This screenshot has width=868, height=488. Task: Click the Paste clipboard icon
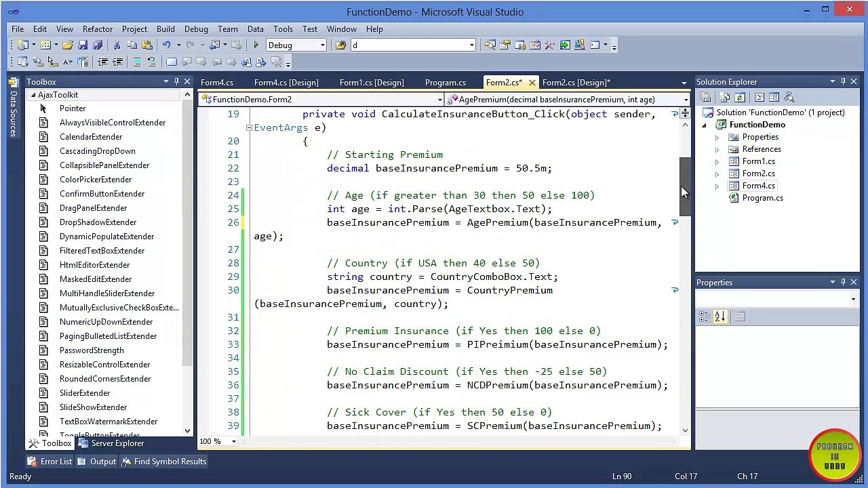click(x=146, y=45)
